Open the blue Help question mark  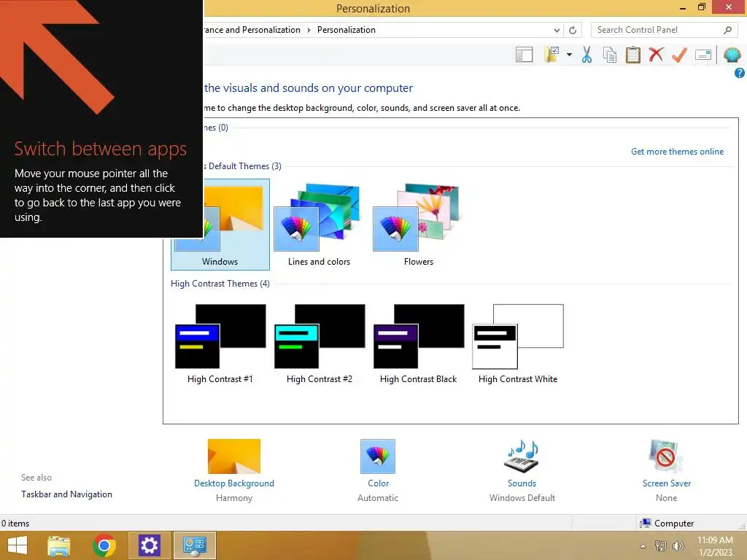[740, 73]
